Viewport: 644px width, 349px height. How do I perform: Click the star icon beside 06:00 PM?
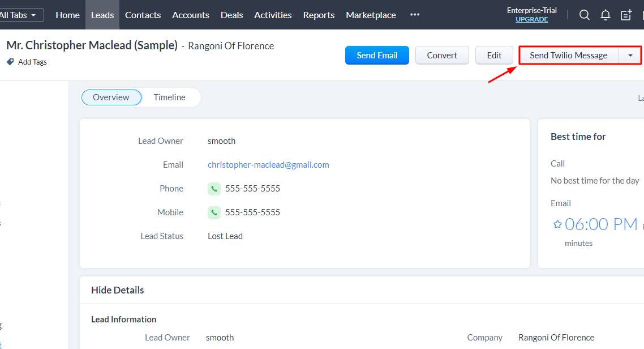(x=557, y=224)
